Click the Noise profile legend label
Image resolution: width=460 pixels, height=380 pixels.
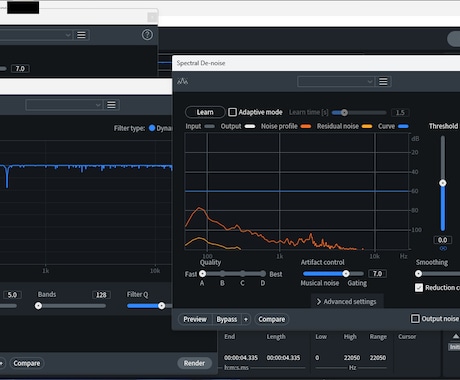[279, 126]
